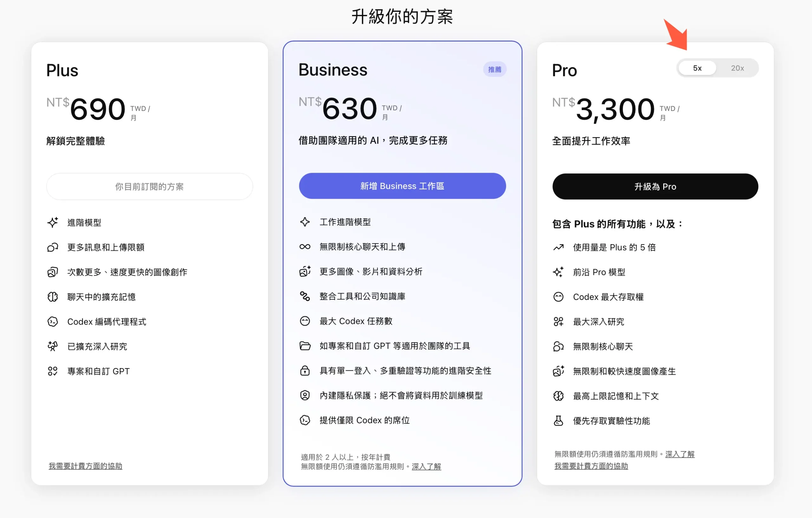Click brain icon beside 聊天中的擴充記憶
The image size is (812, 518).
[53, 297]
